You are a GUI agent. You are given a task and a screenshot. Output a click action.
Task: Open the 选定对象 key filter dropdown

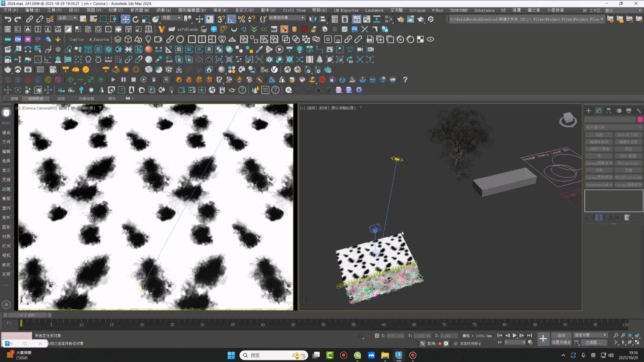[x=590, y=335]
